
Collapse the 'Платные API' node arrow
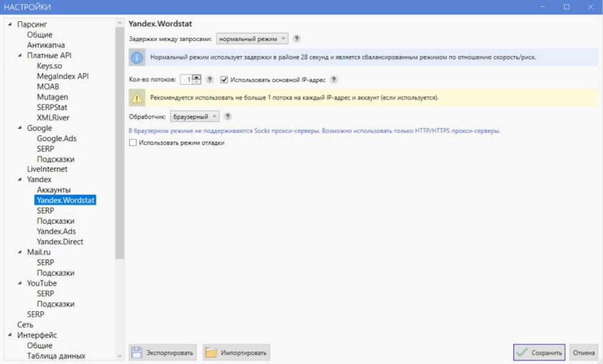click(x=20, y=55)
